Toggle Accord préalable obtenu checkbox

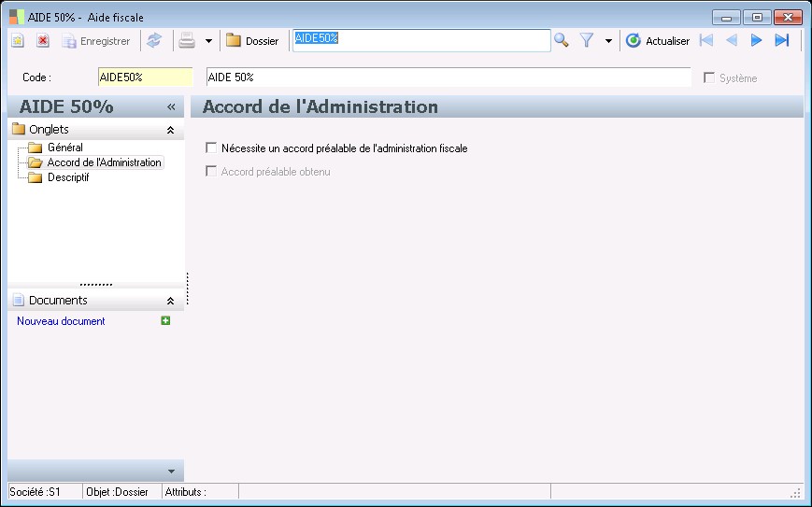(211, 171)
